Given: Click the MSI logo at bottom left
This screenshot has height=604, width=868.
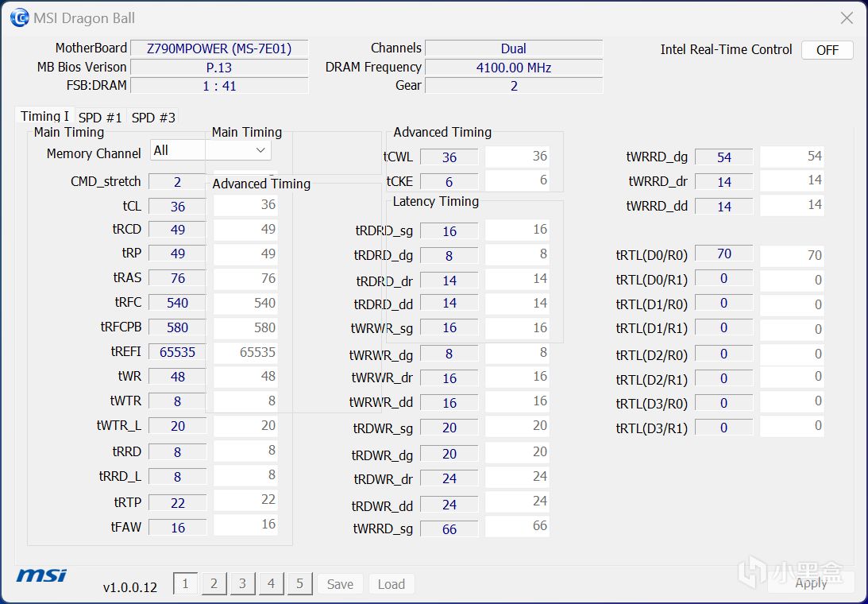Looking at the screenshot, I should click(x=41, y=575).
